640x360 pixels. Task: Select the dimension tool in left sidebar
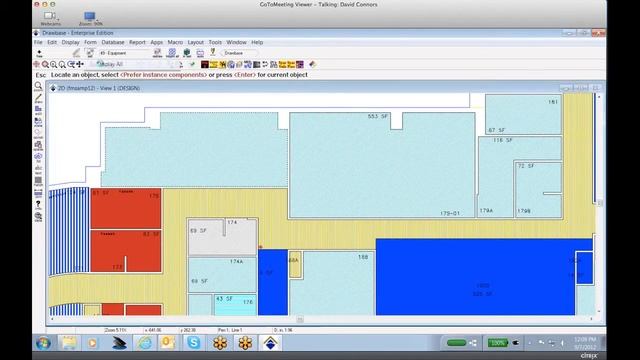(38, 193)
